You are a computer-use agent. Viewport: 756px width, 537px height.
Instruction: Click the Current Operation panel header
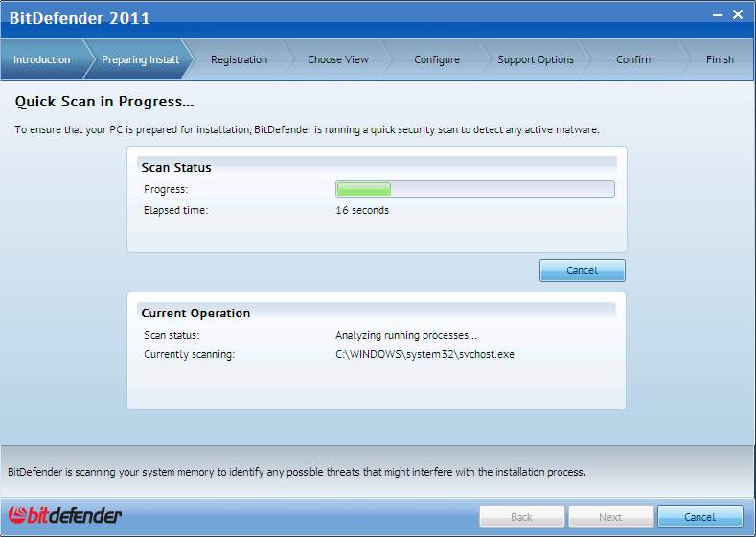(195, 313)
